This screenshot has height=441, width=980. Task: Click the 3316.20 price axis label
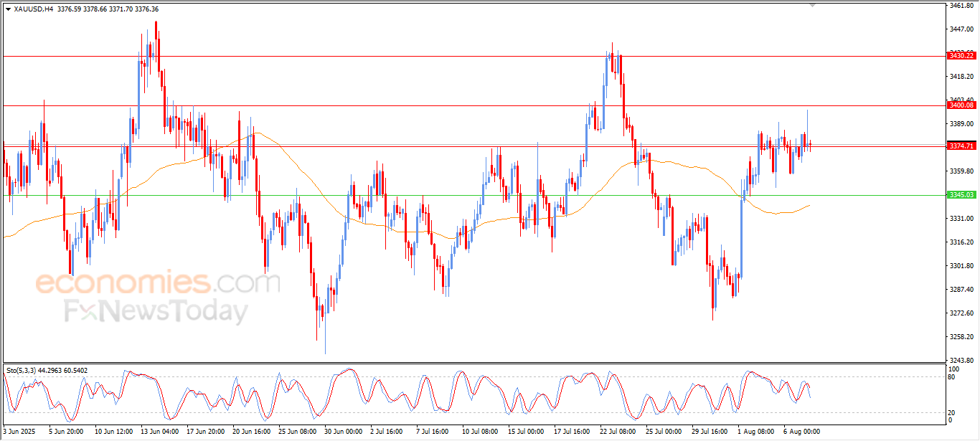pyautogui.click(x=961, y=242)
